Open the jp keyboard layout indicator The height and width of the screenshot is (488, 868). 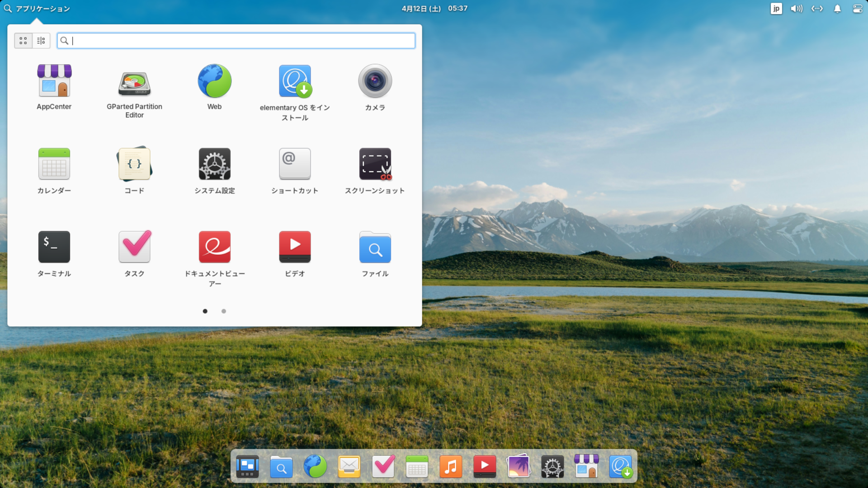(776, 9)
